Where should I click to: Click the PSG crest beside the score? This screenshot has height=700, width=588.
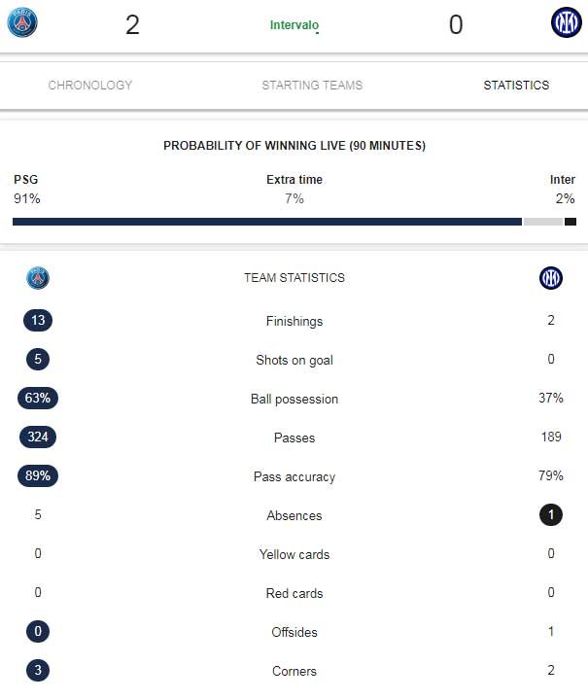click(x=22, y=22)
